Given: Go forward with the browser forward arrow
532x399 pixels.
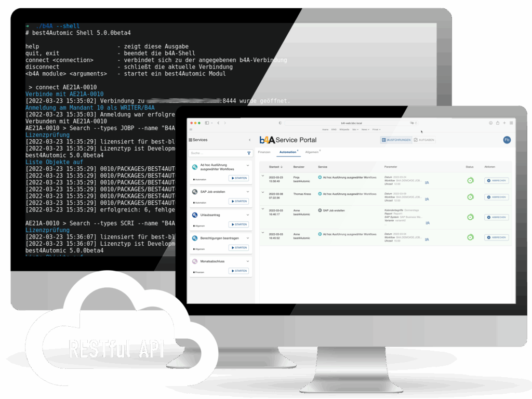Looking at the screenshot, I should click(224, 123).
